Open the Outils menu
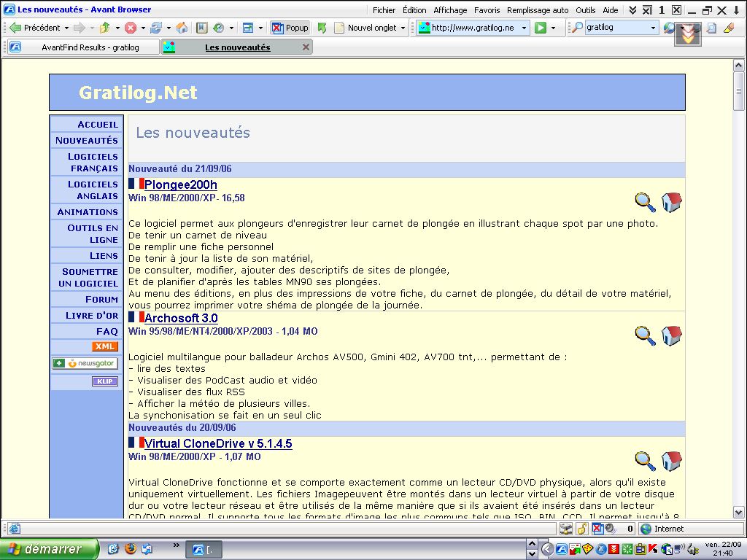747x560 pixels. (586, 10)
